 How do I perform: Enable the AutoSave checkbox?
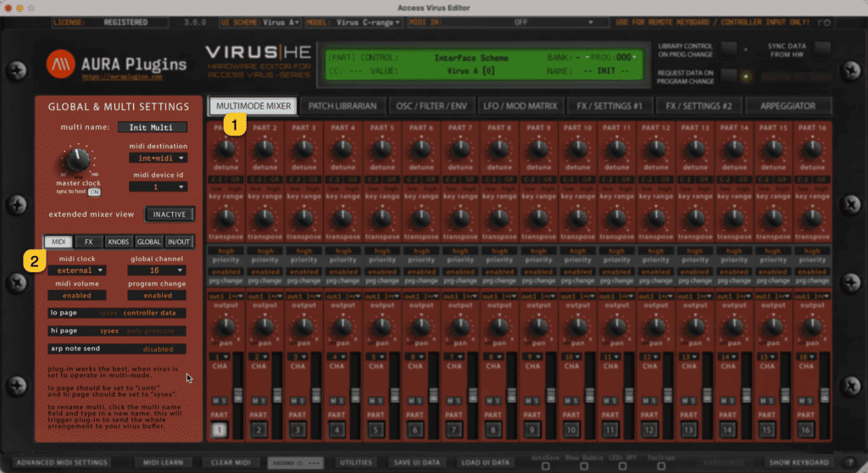tap(545, 466)
